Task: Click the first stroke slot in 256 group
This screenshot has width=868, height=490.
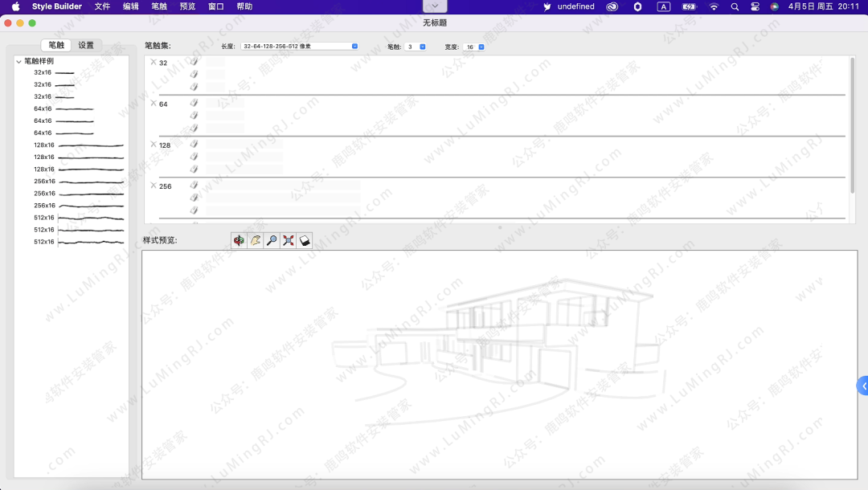Action: tap(281, 186)
